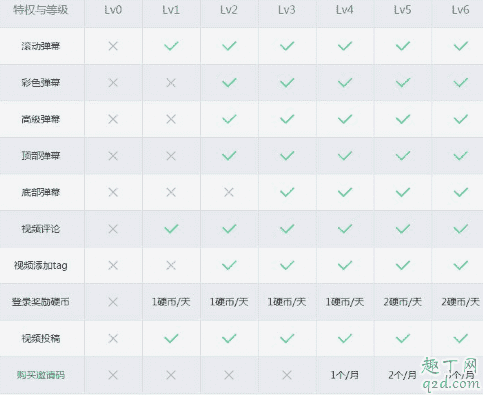This screenshot has height=395, width=483.
Task: Click the checkmark for 高级弹幕 at Lv4
Action: 345,119
